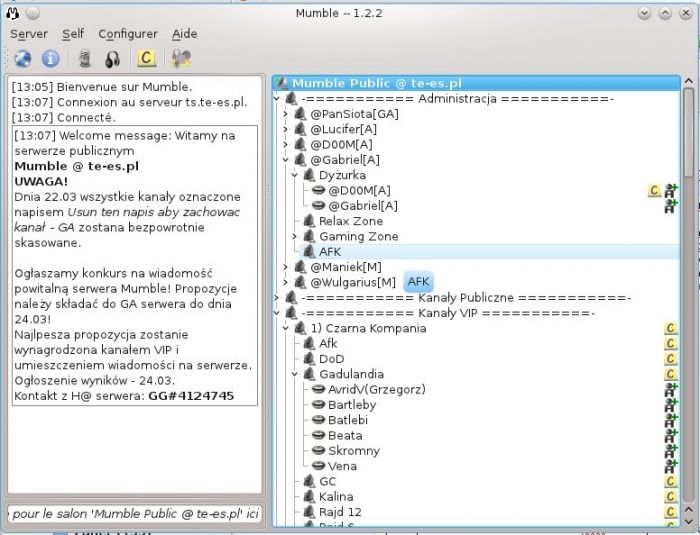Toggle self-mute microphone icon in toolbar
The image size is (700, 535).
[85, 59]
